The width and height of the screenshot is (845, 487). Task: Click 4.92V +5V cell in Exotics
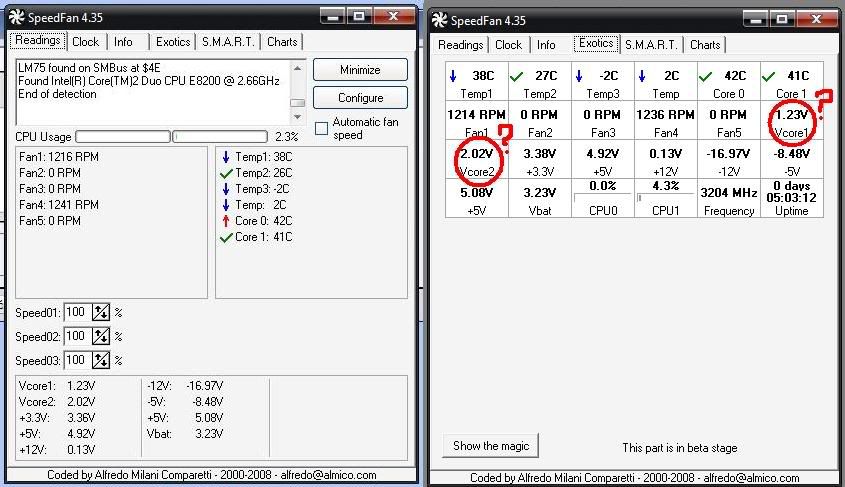coord(602,159)
